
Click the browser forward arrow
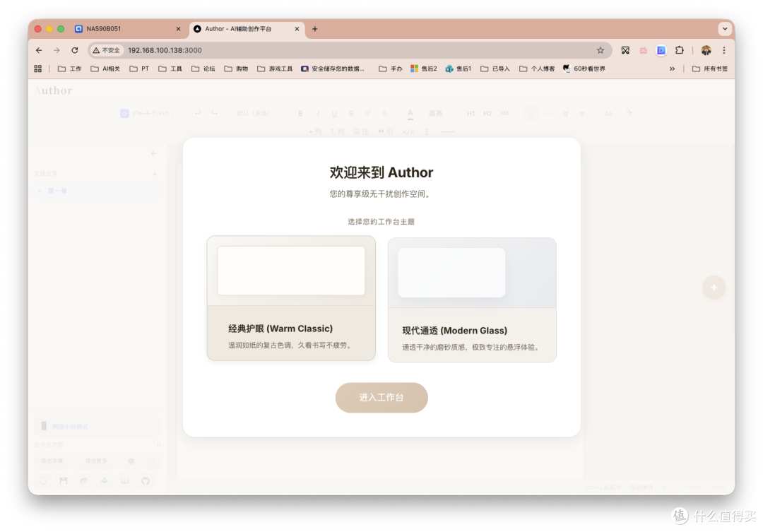click(x=57, y=50)
